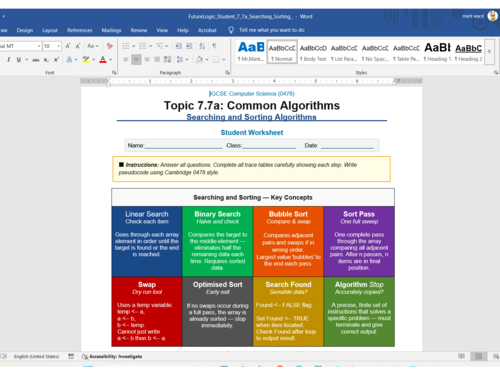This screenshot has width=500, height=375.
Task: Switch to Print Layout view
Action: tap(479, 356)
